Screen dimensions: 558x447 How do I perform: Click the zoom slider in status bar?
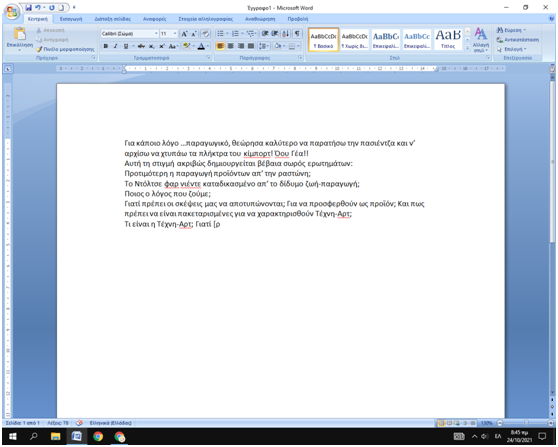click(x=526, y=423)
